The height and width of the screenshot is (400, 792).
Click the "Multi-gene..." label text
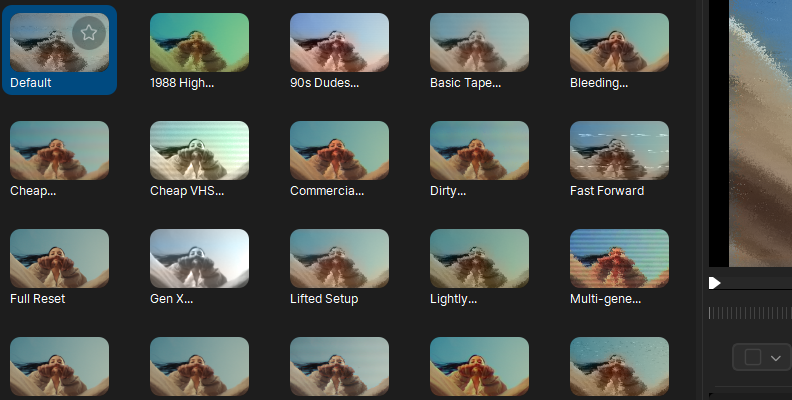pos(605,299)
